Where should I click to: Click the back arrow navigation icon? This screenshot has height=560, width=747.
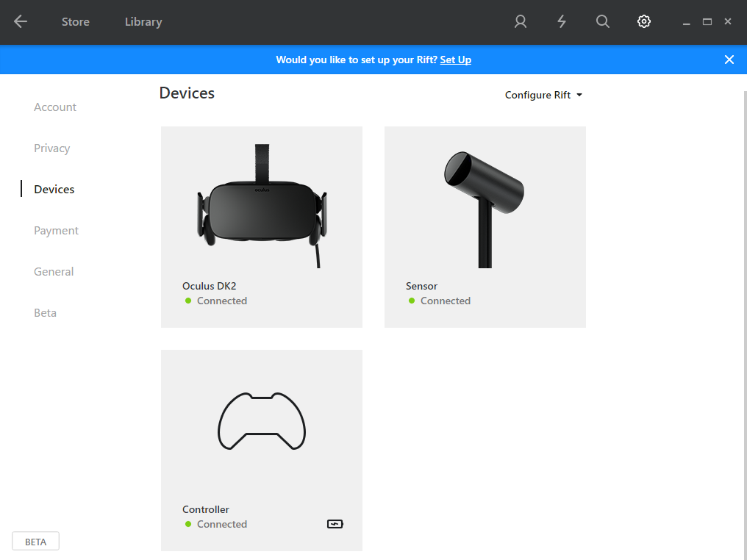21,21
